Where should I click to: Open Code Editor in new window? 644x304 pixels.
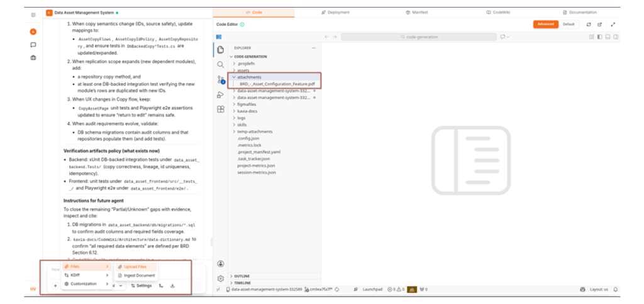[599, 24]
